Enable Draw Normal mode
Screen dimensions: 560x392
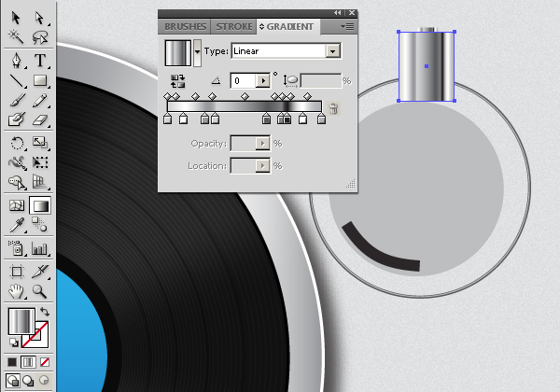coord(13,381)
